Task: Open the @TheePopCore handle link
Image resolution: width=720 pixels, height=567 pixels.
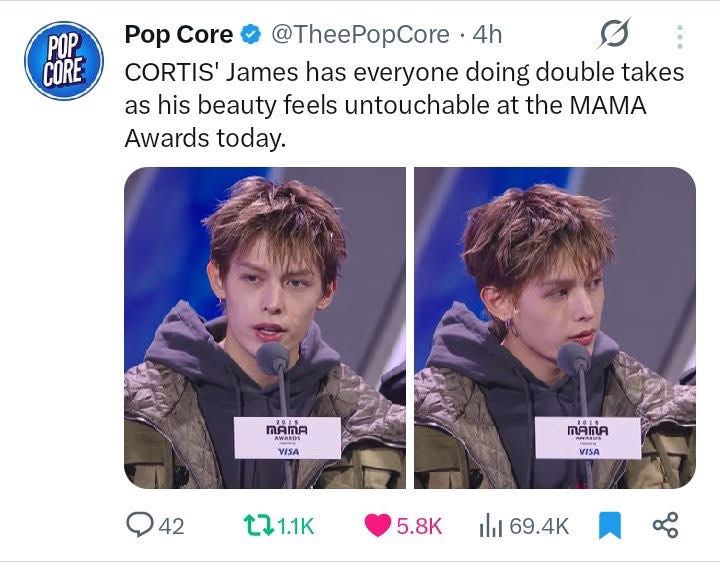Action: click(x=356, y=35)
